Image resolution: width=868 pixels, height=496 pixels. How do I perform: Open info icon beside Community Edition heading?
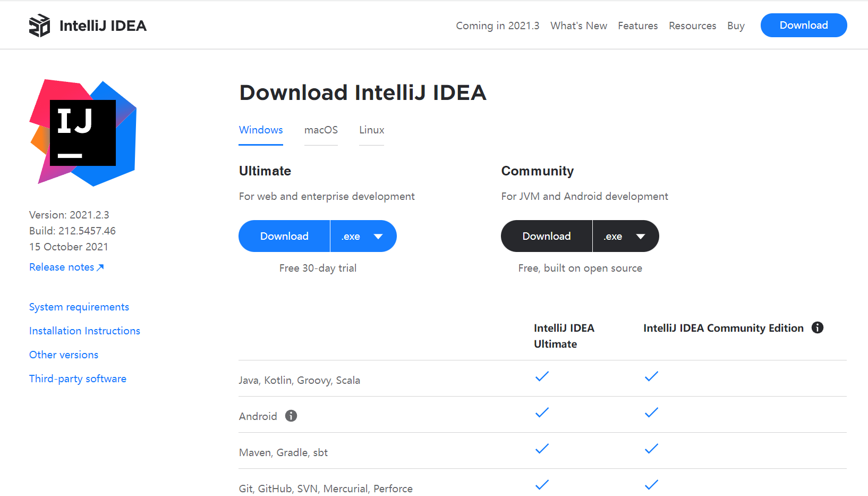click(818, 328)
